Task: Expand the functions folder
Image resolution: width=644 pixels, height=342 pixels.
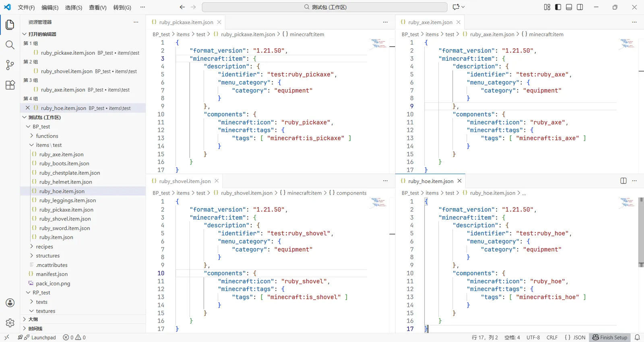Action: pyautogui.click(x=47, y=136)
